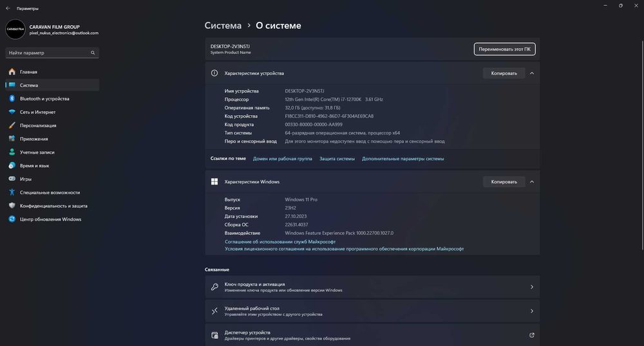Open Условия лицензионного соглашения link
This screenshot has width=644, height=346.
[344, 248]
